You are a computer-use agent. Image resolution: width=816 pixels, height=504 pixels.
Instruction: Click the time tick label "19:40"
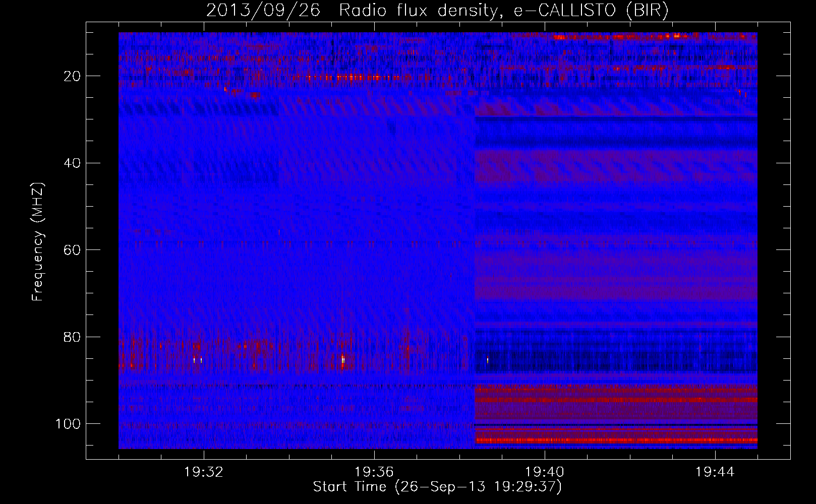point(545,472)
